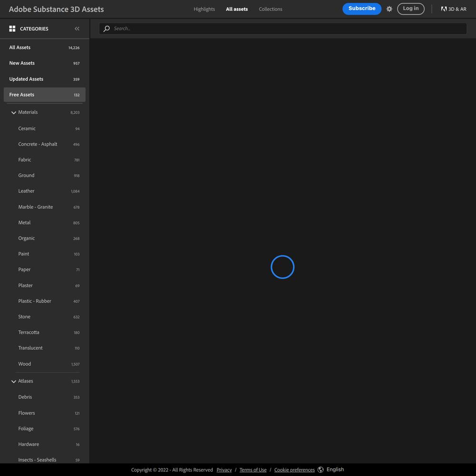Switch to All assets tab
476x476 pixels.
[237, 9]
